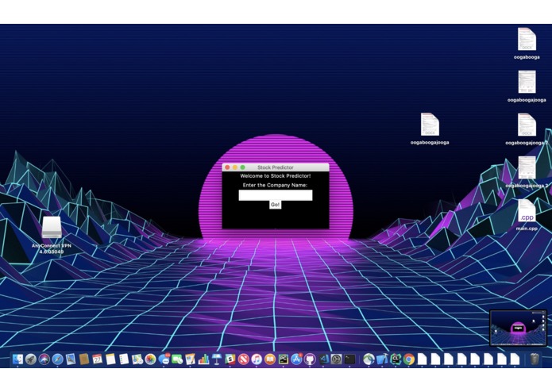Image resolution: width=552 pixels, height=392 pixels.
Task: Open Mail stamp icon in dock
Action: pyautogui.click(x=71, y=359)
